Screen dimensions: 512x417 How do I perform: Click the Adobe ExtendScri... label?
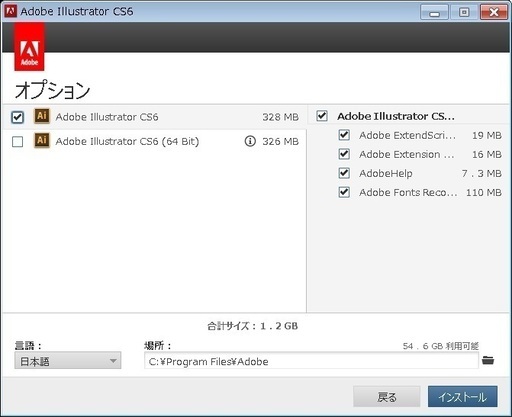pos(407,135)
